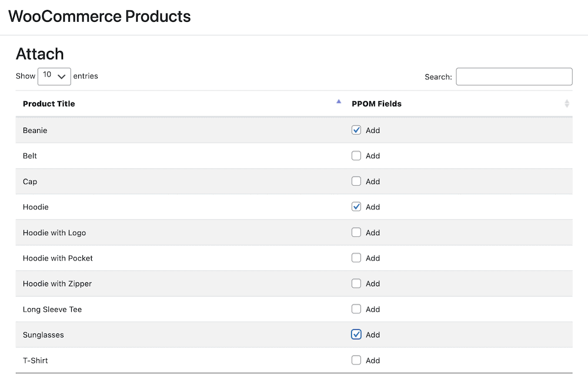
Task: Uncheck the Add checkbox for Hoodie
Action: [356, 207]
